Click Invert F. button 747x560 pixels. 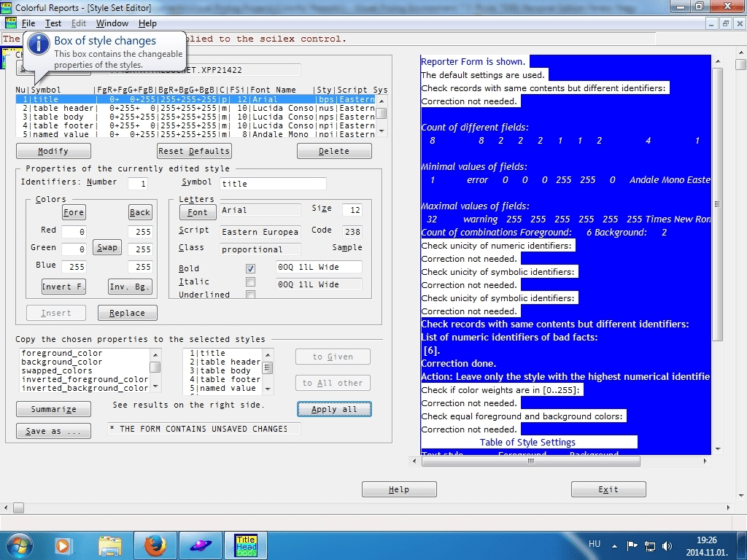coord(63,287)
